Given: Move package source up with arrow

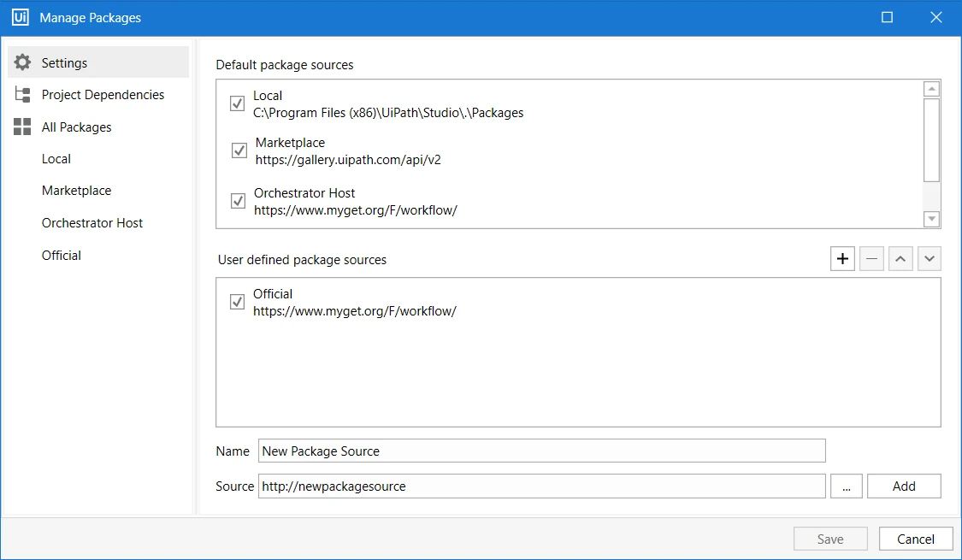Looking at the screenshot, I should point(900,259).
